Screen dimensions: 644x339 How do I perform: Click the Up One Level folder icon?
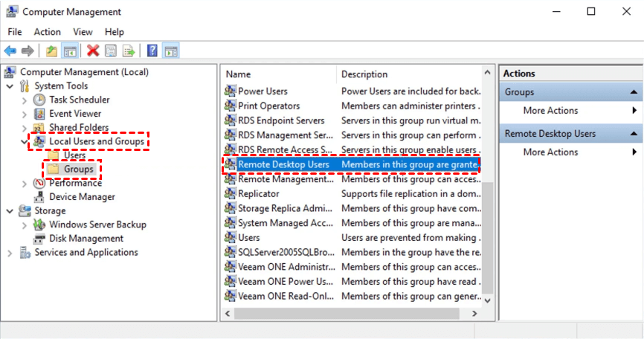click(51, 51)
